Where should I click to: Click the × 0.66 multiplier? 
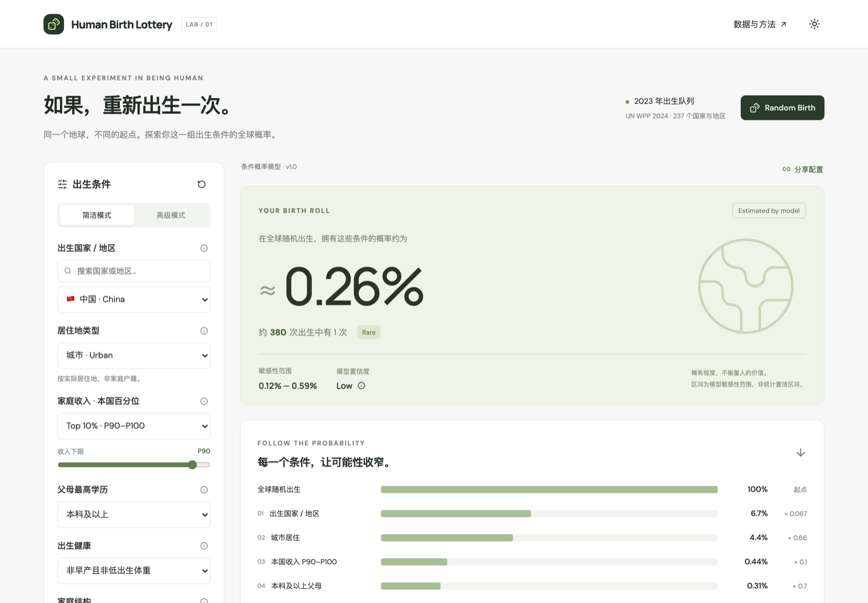[x=797, y=538]
